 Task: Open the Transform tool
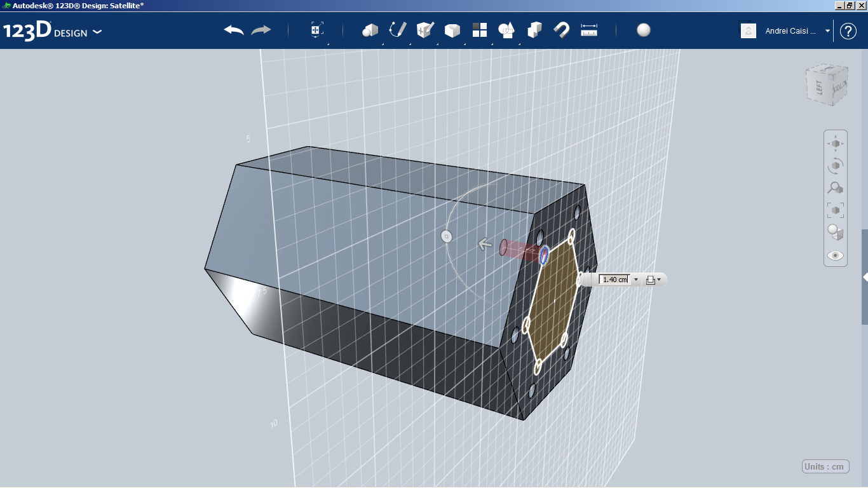[317, 30]
